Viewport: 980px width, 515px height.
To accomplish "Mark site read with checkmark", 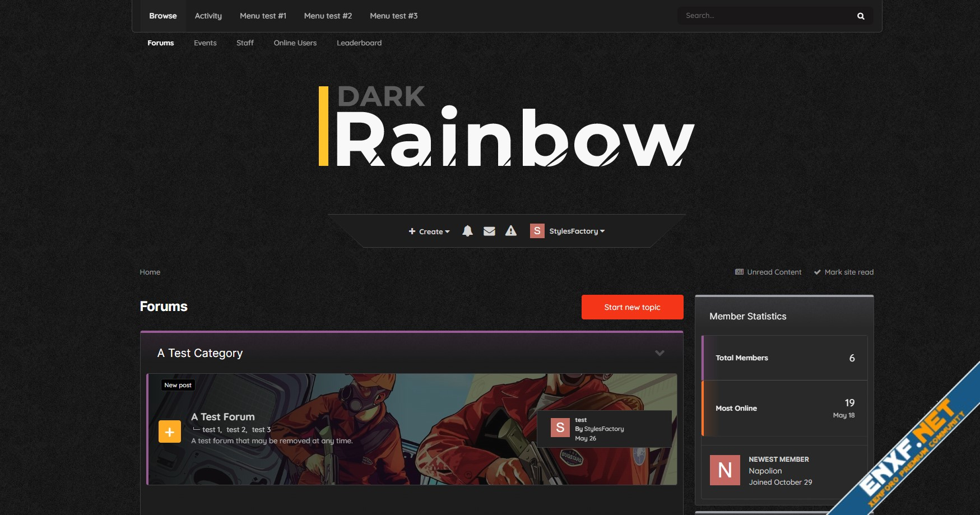I will point(844,272).
